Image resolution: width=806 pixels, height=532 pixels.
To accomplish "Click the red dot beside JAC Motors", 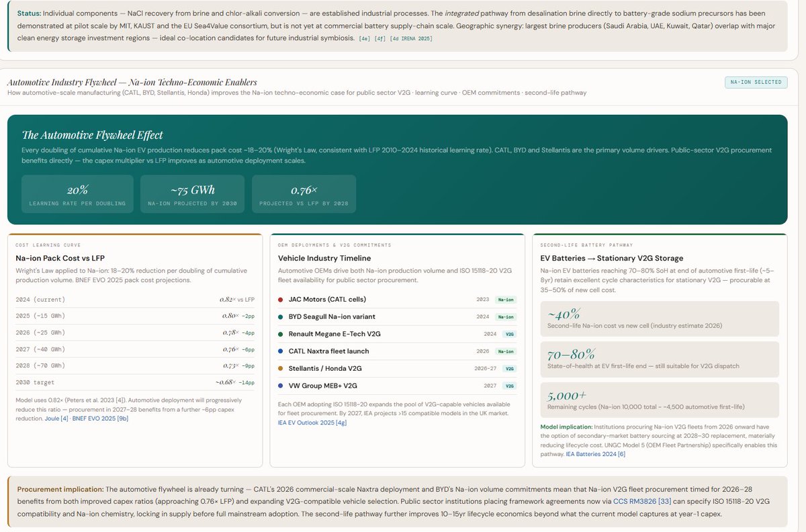I will (x=280, y=300).
